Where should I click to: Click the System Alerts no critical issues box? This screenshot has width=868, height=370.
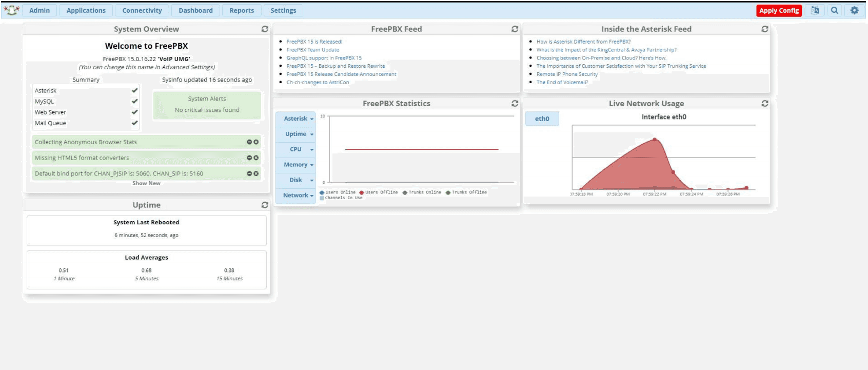(x=207, y=105)
